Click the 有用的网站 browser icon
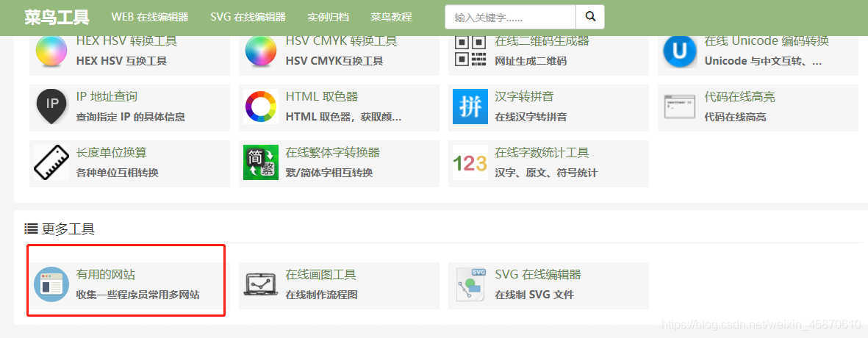 click(x=51, y=285)
